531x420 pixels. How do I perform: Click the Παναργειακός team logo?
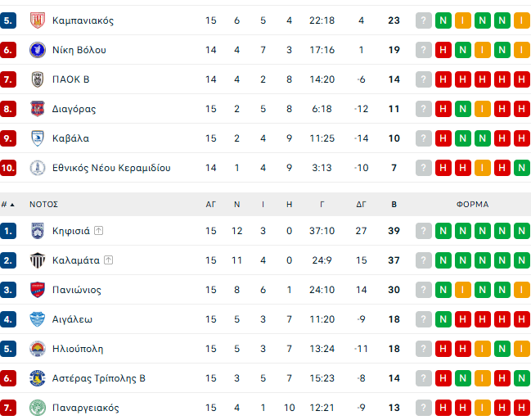37,408
